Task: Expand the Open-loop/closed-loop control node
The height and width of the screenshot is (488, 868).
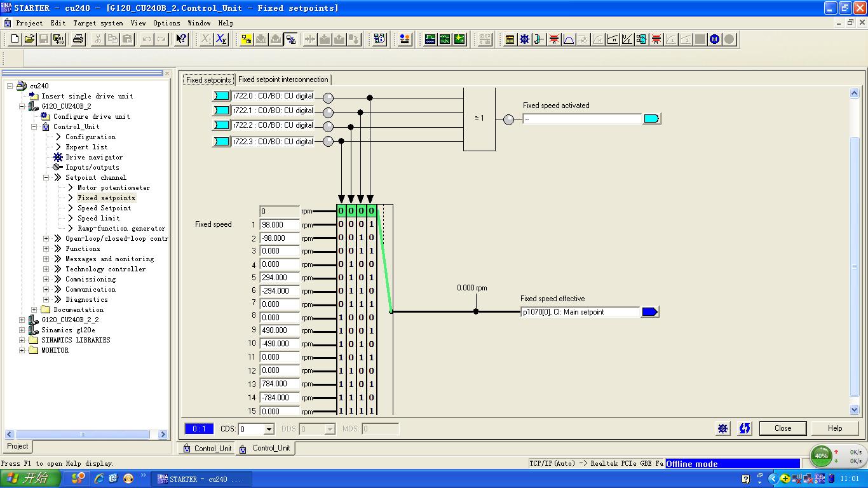Action: pos(46,238)
